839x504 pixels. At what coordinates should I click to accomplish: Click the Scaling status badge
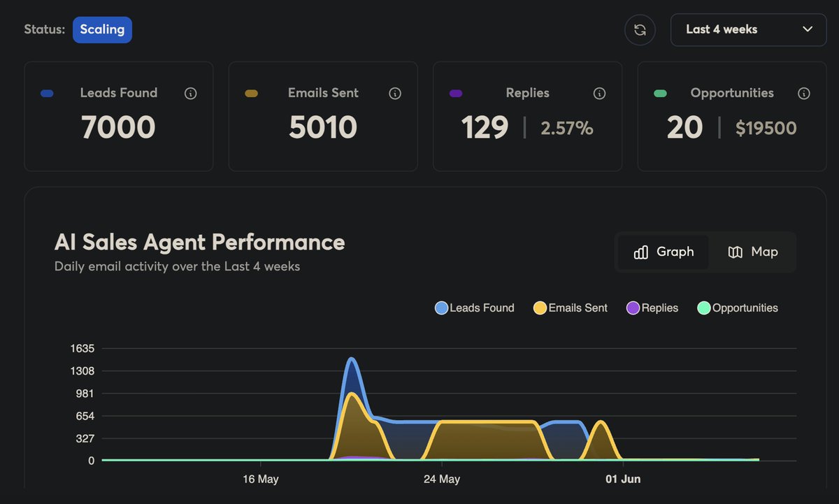102,30
